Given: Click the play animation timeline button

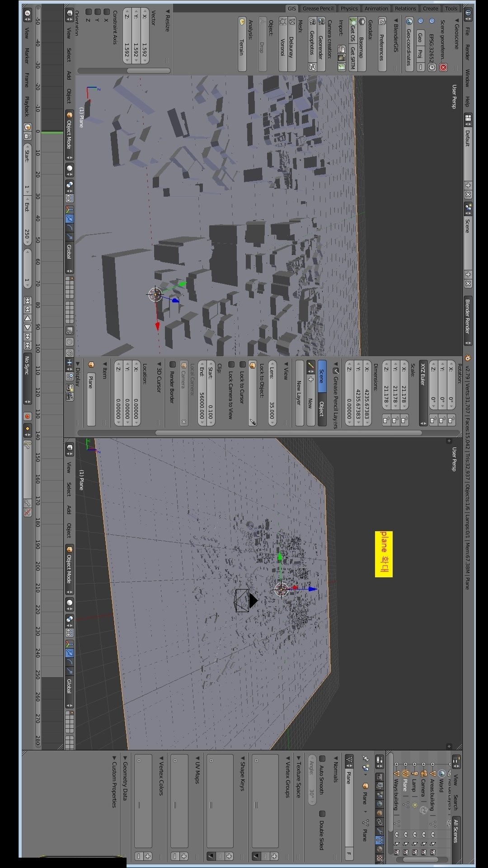Looking at the screenshot, I should click(x=28, y=327).
